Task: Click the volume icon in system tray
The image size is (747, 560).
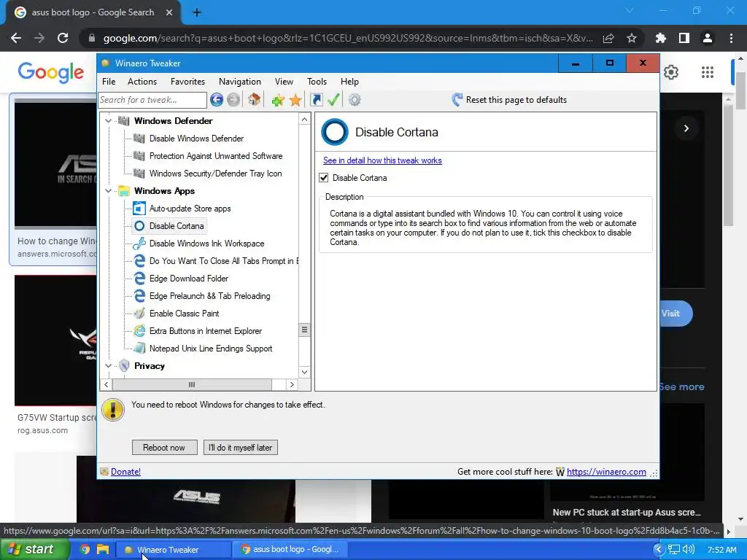Action: [x=689, y=549]
